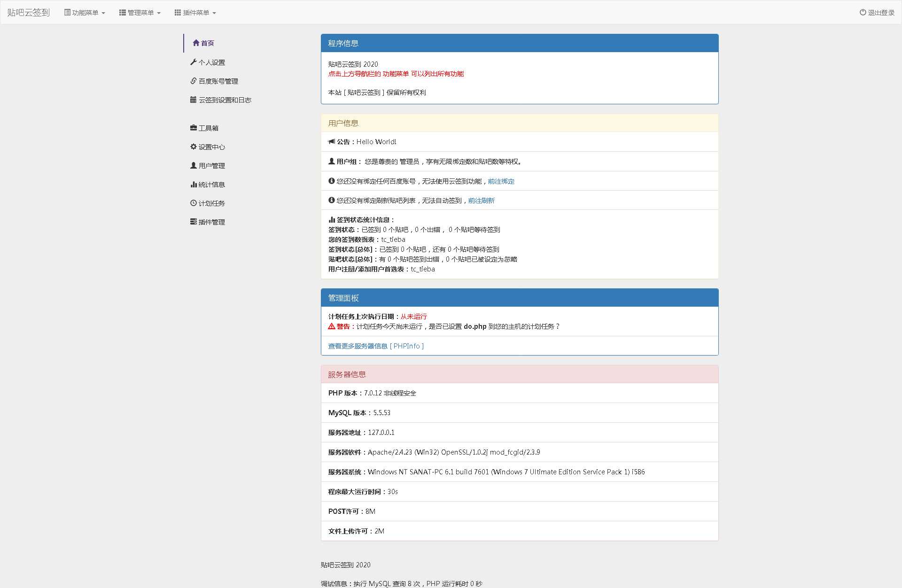Click the red 从未运行 status text
Image resolution: width=902 pixels, height=588 pixels.
pyautogui.click(x=413, y=316)
